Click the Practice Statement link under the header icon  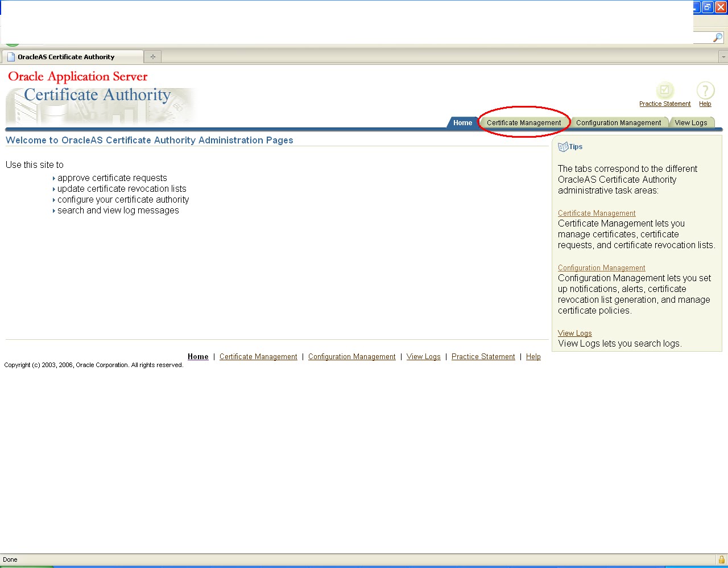[x=665, y=104]
